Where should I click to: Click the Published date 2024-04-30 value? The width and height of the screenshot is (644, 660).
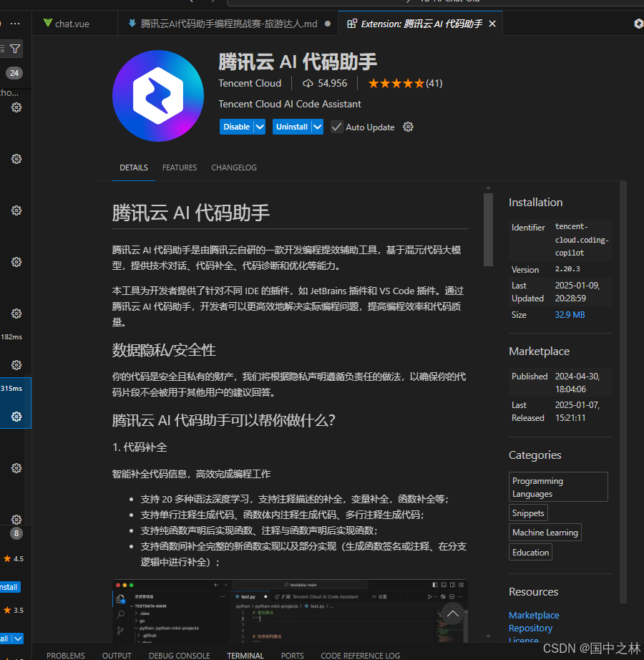pyautogui.click(x=577, y=383)
